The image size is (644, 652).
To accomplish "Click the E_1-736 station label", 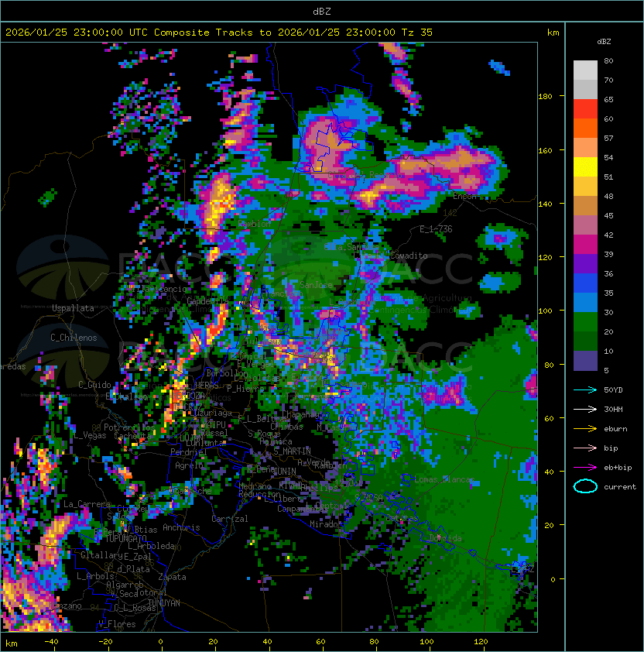I will [436, 229].
